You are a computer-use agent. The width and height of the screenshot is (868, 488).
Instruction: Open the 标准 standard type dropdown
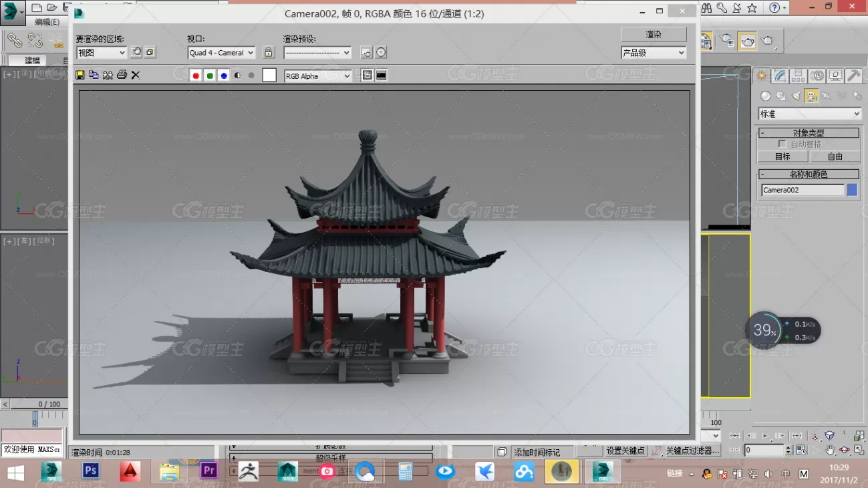810,114
